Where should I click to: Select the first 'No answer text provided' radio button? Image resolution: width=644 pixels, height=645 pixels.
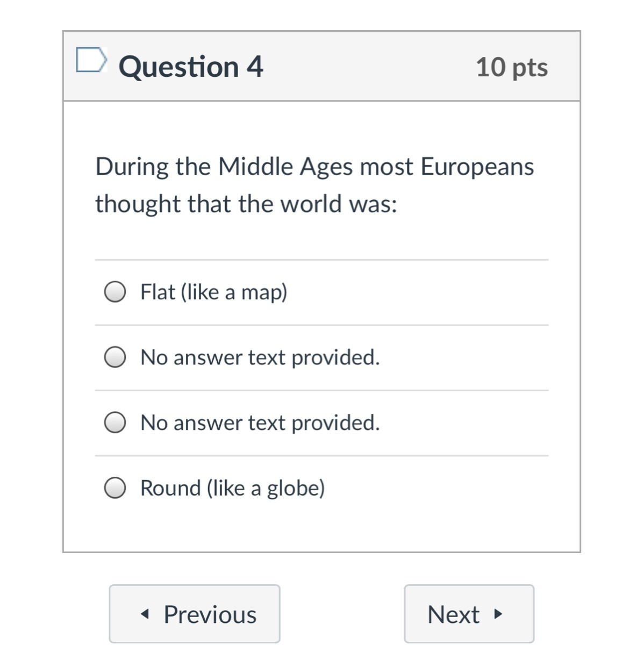point(115,357)
